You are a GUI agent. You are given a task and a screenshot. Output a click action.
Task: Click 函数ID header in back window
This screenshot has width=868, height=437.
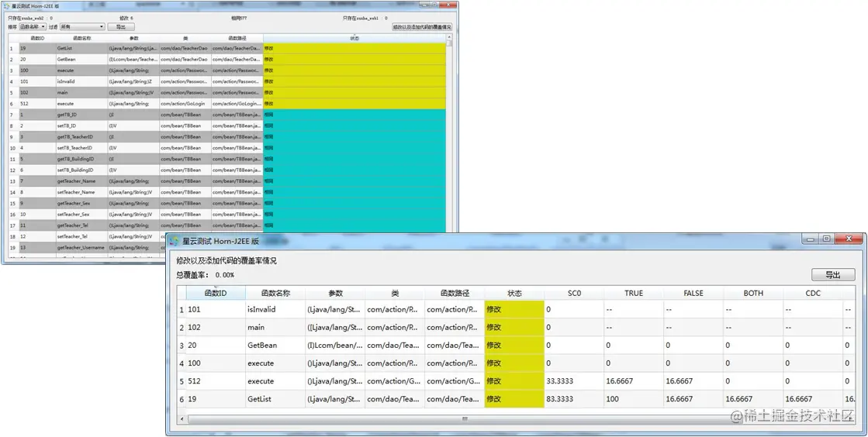(x=37, y=38)
